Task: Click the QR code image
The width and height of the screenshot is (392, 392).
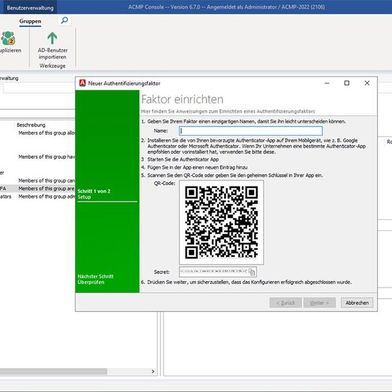Action: pos(221,222)
